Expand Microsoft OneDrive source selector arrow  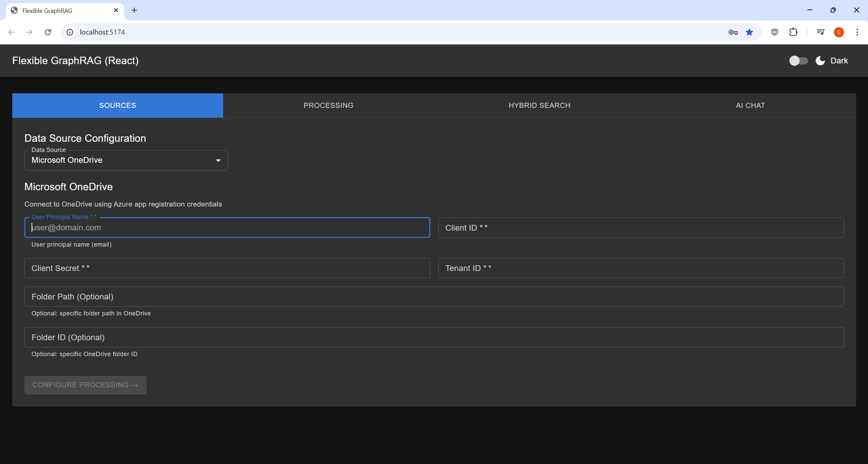[218, 160]
